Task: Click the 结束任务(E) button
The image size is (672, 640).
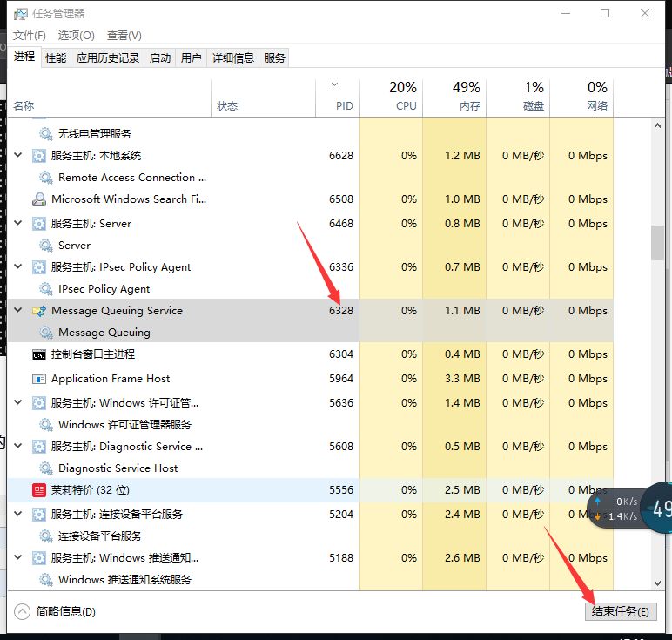Action: pyautogui.click(x=621, y=612)
